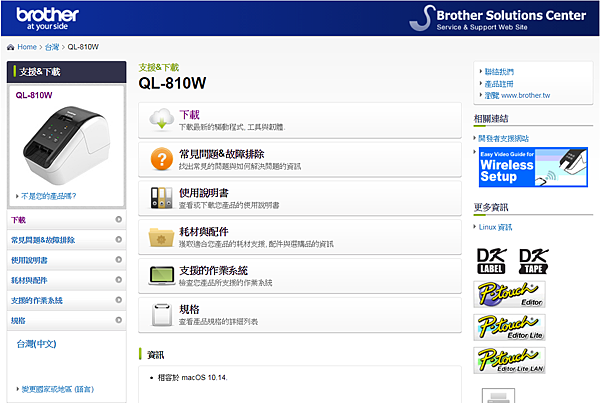Visit the www.brother.tw link
Screen dimensions: 600x403
pos(517,95)
